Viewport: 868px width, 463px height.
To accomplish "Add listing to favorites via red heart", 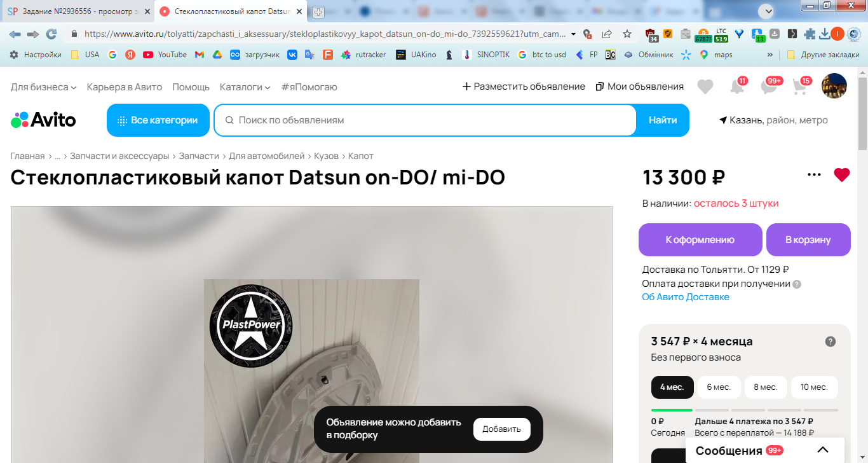I will [842, 175].
